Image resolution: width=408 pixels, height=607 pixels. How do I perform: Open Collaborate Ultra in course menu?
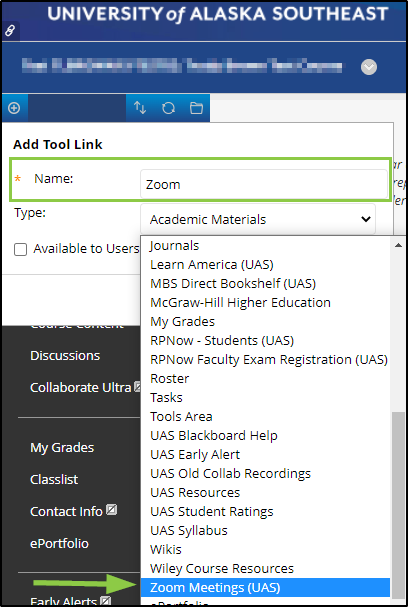point(81,388)
